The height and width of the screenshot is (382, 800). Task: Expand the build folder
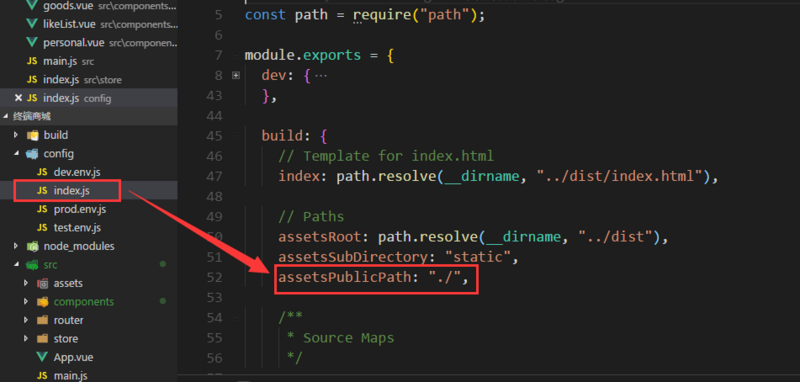pos(16,135)
